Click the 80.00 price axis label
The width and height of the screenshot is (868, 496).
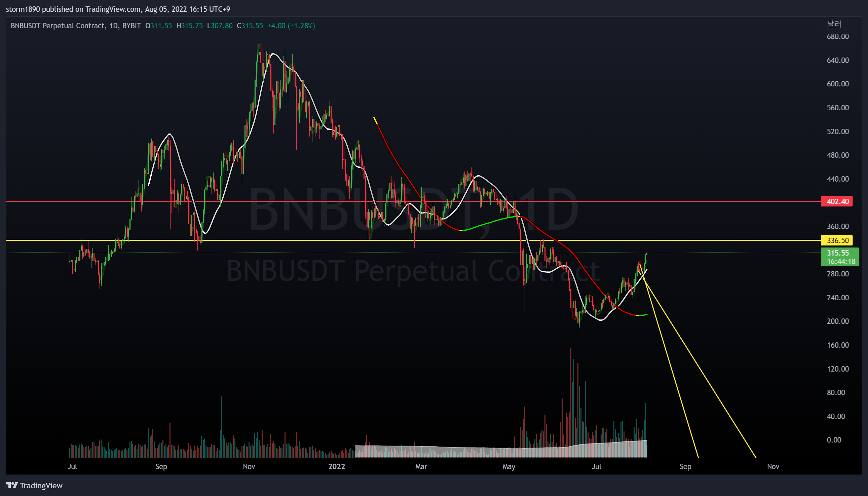836,392
